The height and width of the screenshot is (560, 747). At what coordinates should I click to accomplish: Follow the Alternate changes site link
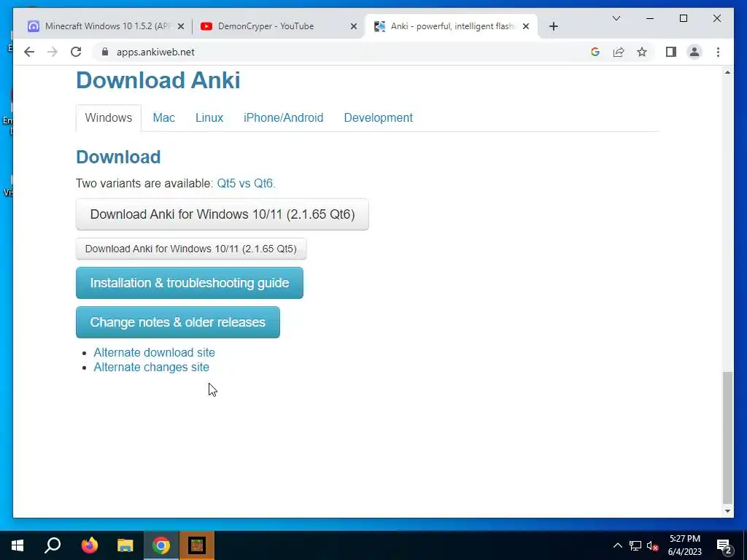pos(152,367)
